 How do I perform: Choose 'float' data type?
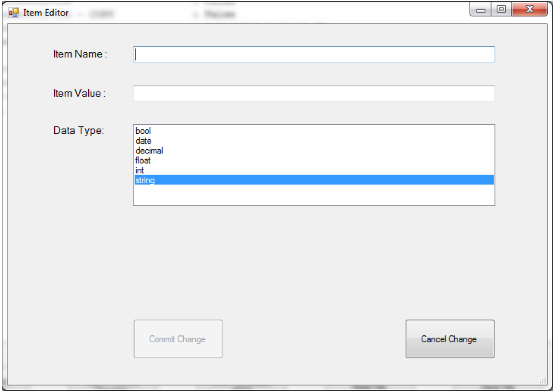314,160
